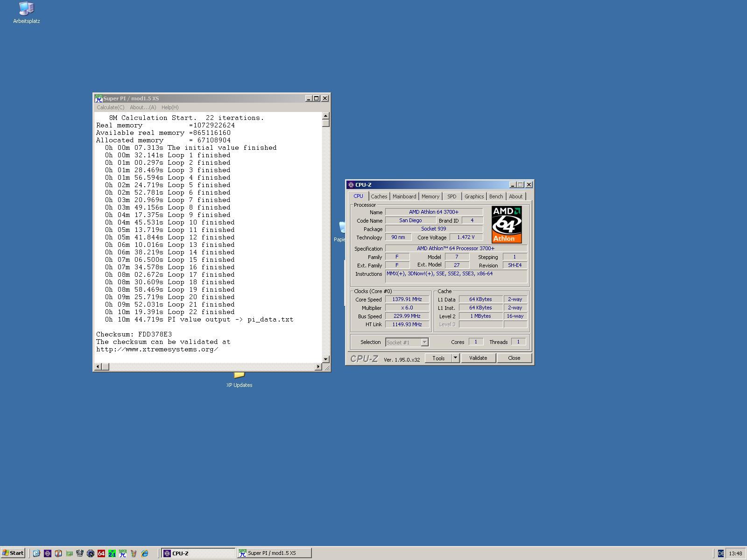Switch to the Graphics tab

[x=474, y=196]
